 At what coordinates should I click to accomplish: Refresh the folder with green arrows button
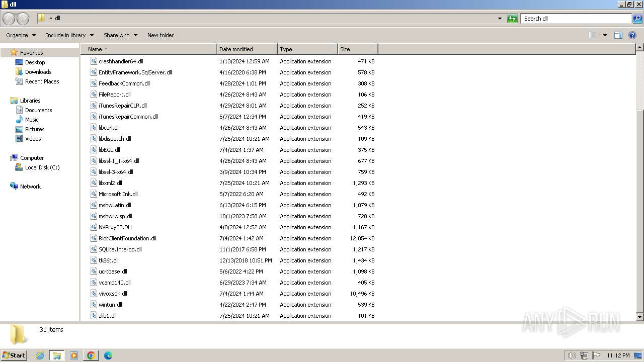pos(512,19)
